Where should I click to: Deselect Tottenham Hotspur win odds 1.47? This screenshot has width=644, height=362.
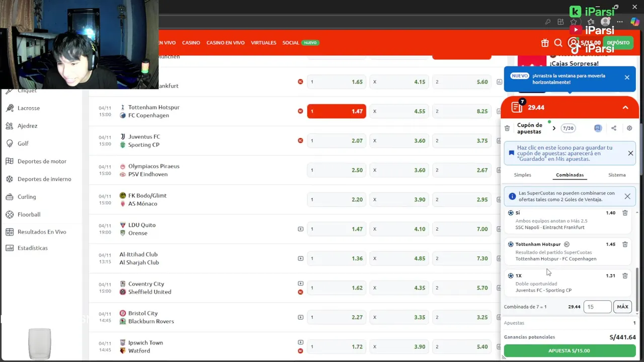click(337, 111)
